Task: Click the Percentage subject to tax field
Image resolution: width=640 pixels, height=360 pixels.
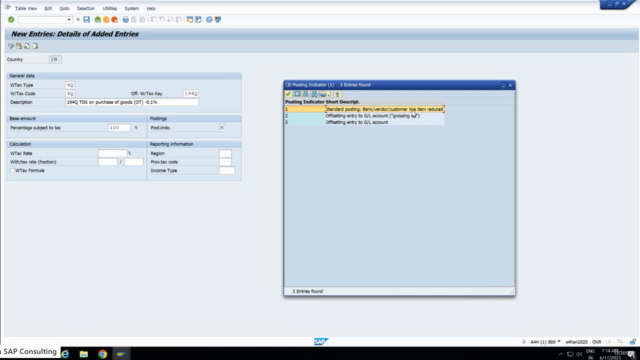Action: (x=119, y=128)
